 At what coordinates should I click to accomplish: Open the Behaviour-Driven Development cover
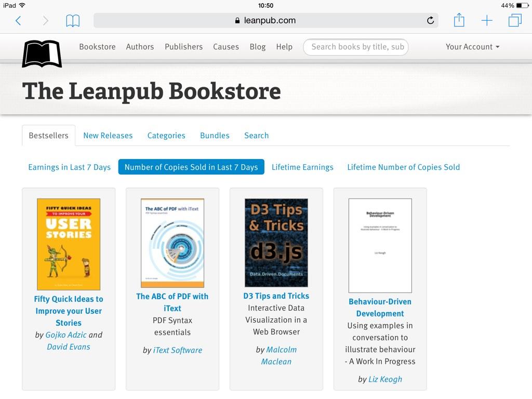tap(380, 246)
